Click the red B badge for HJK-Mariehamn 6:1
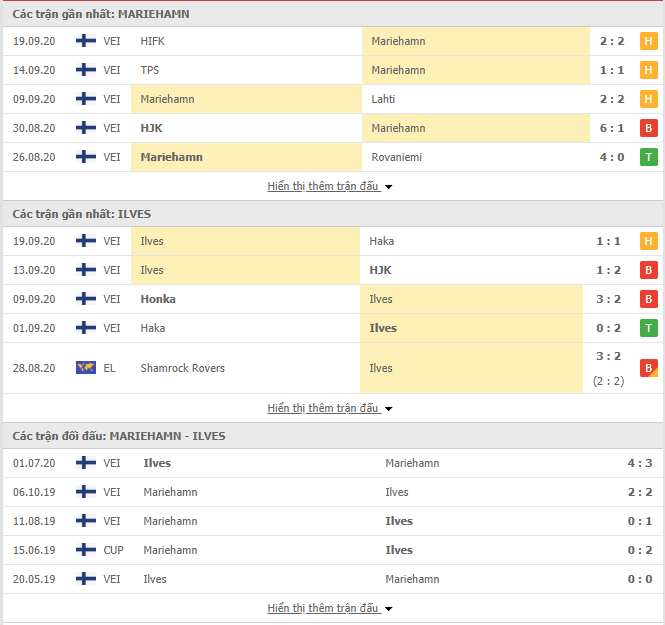 (x=648, y=128)
